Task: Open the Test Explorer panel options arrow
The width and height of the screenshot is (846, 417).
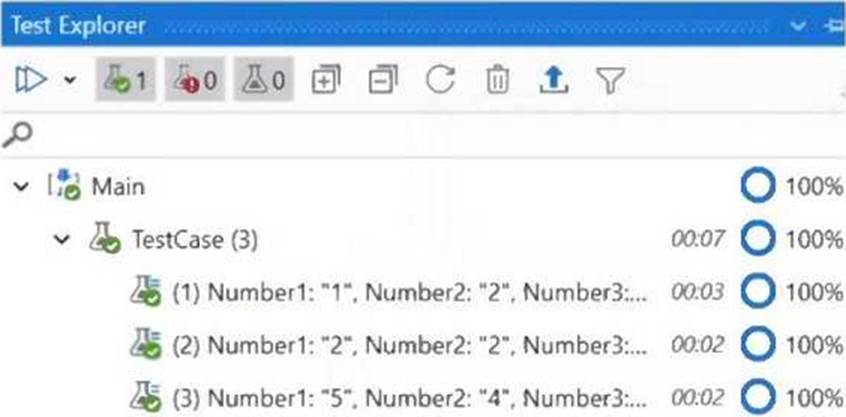Action: coord(798,25)
